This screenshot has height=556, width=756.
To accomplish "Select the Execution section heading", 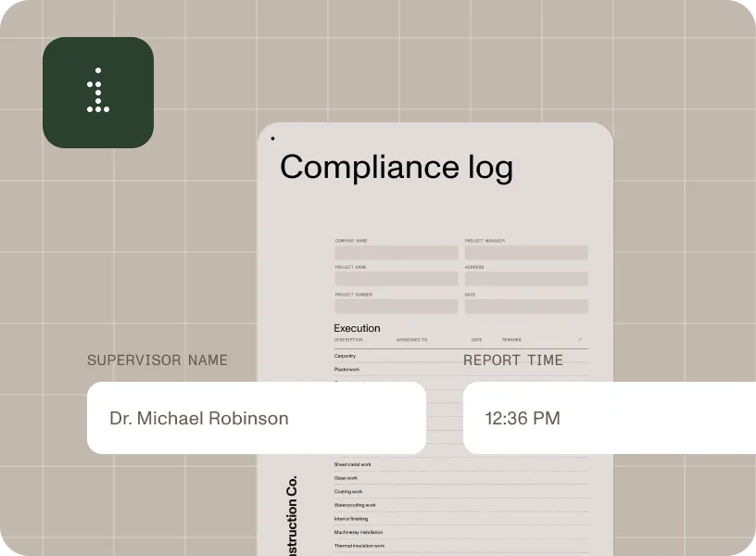I will click(357, 327).
